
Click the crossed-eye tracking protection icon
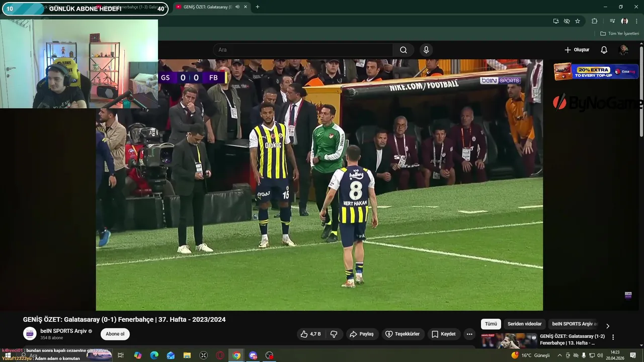click(567, 21)
